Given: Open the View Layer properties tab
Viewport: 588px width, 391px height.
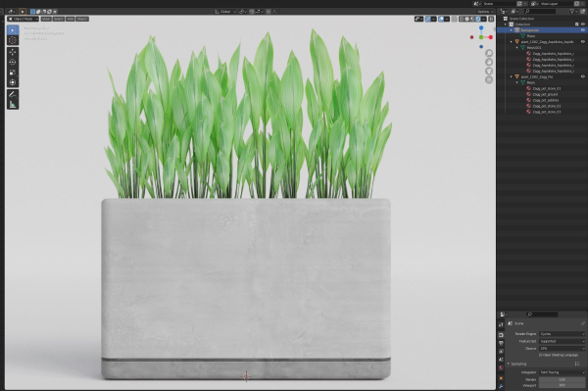Looking at the screenshot, I should click(x=501, y=351).
